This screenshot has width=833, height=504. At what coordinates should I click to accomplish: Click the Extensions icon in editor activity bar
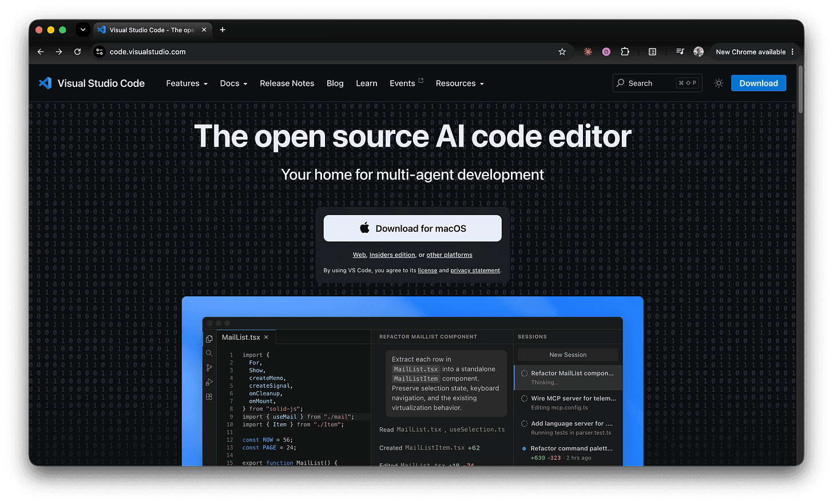[x=209, y=396]
